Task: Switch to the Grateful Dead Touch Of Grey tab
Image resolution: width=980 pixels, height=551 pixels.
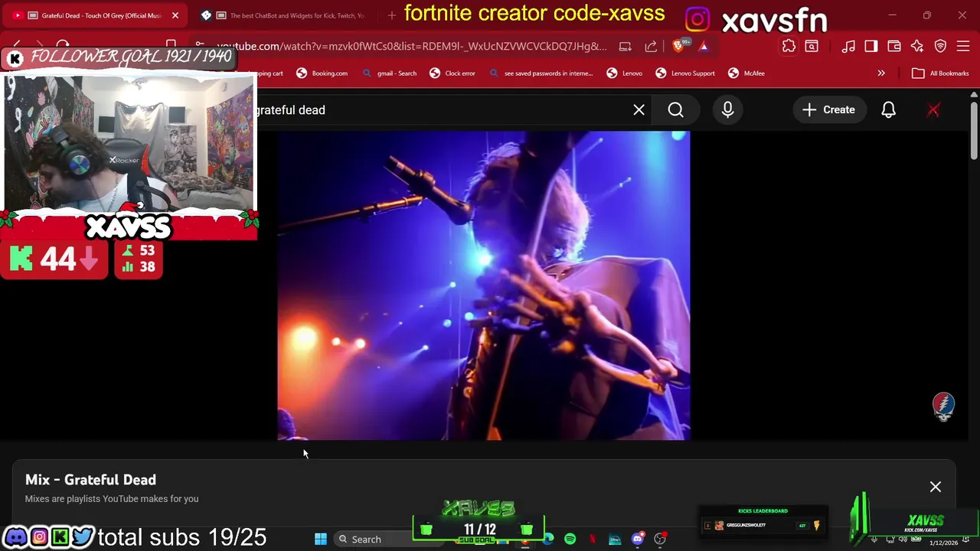Action: [96, 15]
